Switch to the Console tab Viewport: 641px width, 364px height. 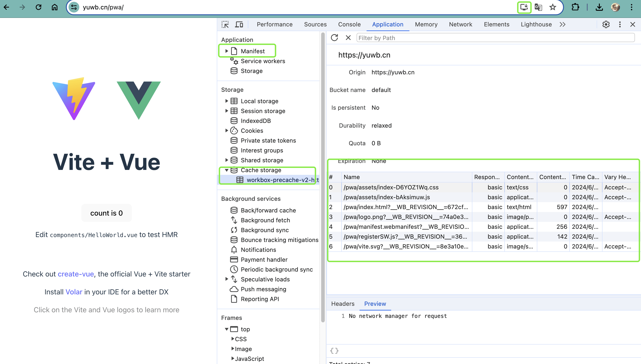[349, 24]
